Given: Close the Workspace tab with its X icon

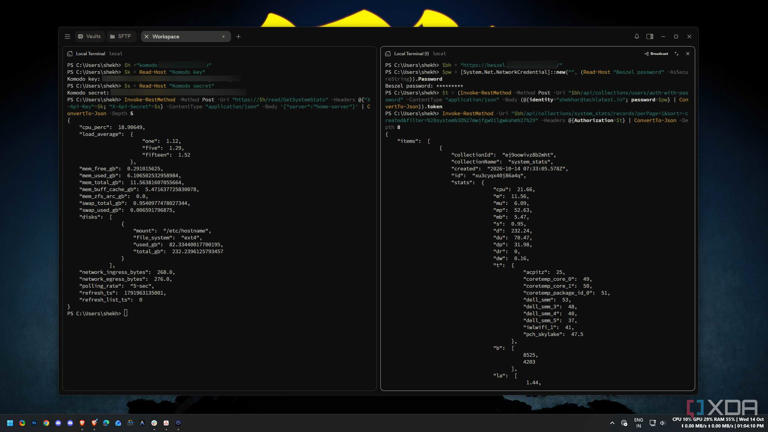Looking at the screenshot, I should click(146, 37).
